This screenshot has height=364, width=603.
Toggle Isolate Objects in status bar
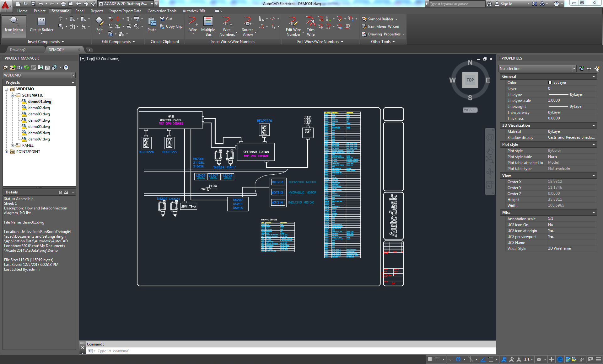581,359
